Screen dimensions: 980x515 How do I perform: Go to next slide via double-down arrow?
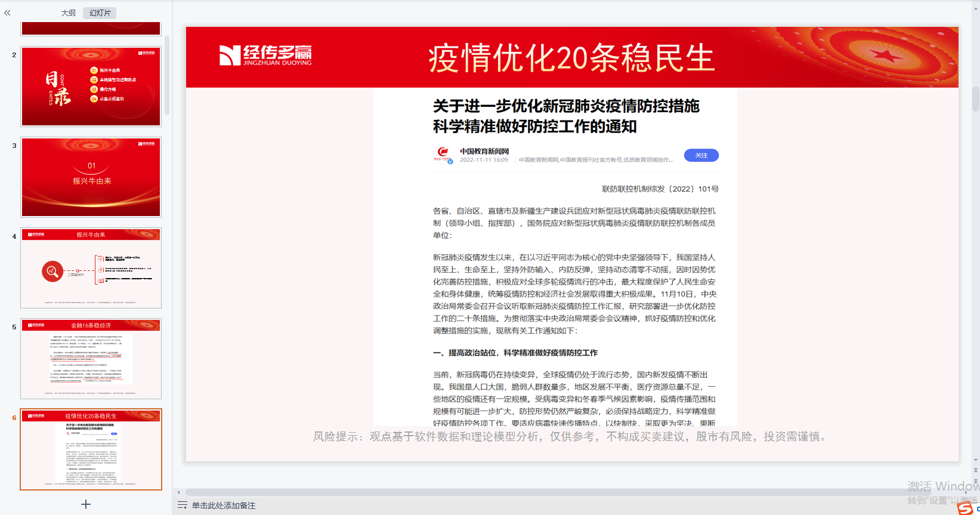point(976,480)
